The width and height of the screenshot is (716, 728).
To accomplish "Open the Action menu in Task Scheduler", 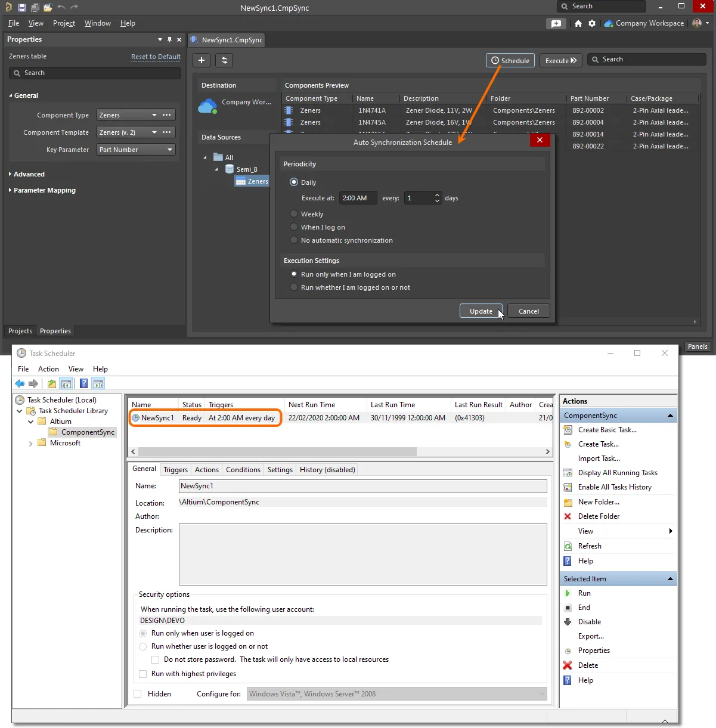I will tap(48, 369).
